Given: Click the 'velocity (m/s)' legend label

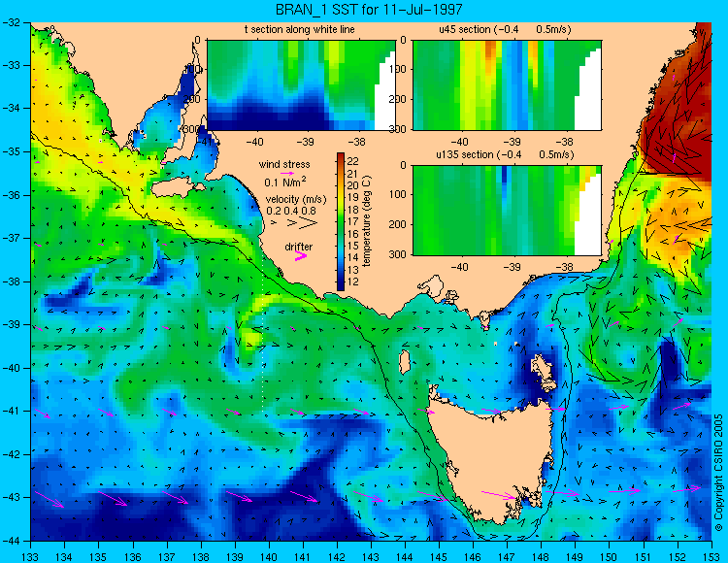Looking at the screenshot, I should click(296, 199).
